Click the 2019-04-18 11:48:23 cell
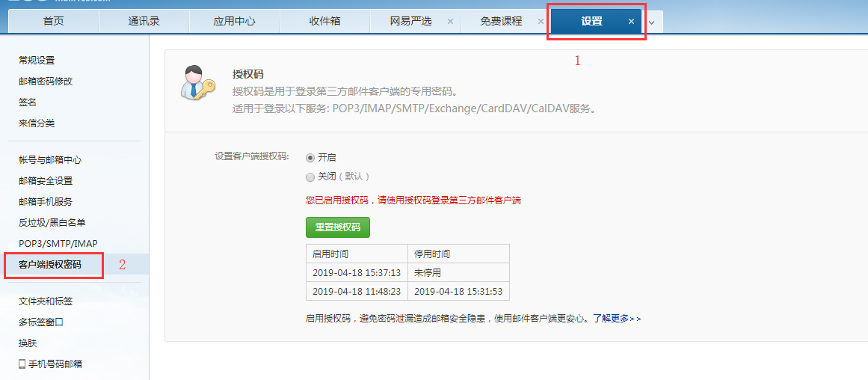 (357, 292)
